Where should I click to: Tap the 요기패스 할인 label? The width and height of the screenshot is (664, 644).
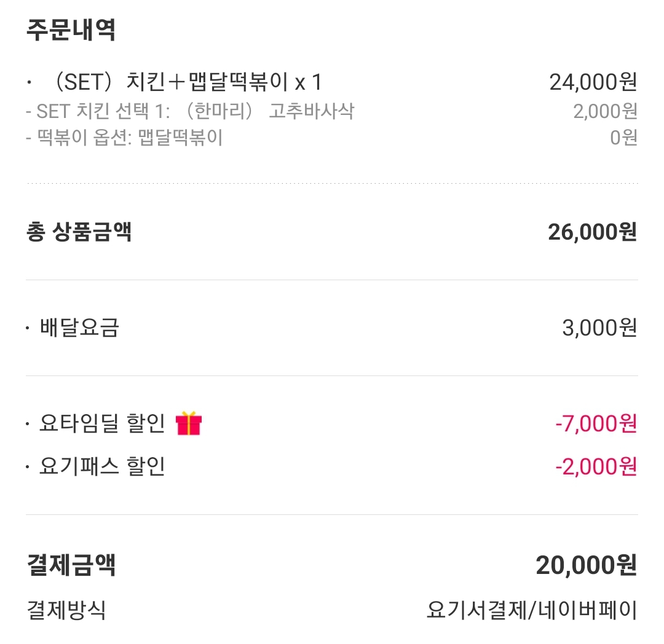coord(102,467)
